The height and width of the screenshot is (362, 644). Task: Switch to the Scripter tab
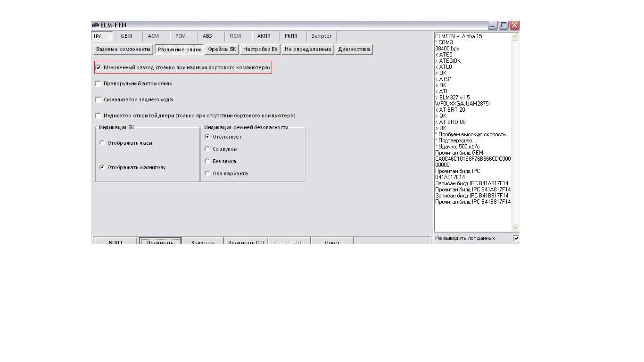click(322, 36)
